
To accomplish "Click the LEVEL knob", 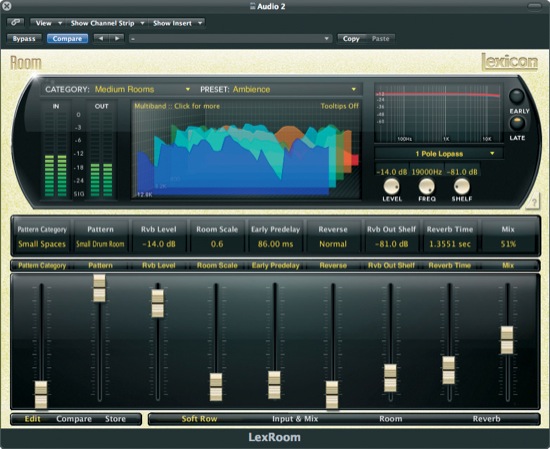I will (391, 186).
